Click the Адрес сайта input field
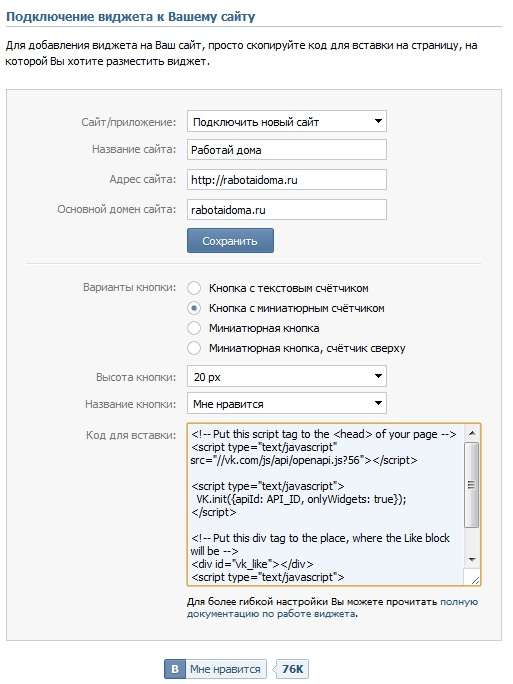Image resolution: width=513 pixels, height=684 pixels. pyautogui.click(x=287, y=180)
